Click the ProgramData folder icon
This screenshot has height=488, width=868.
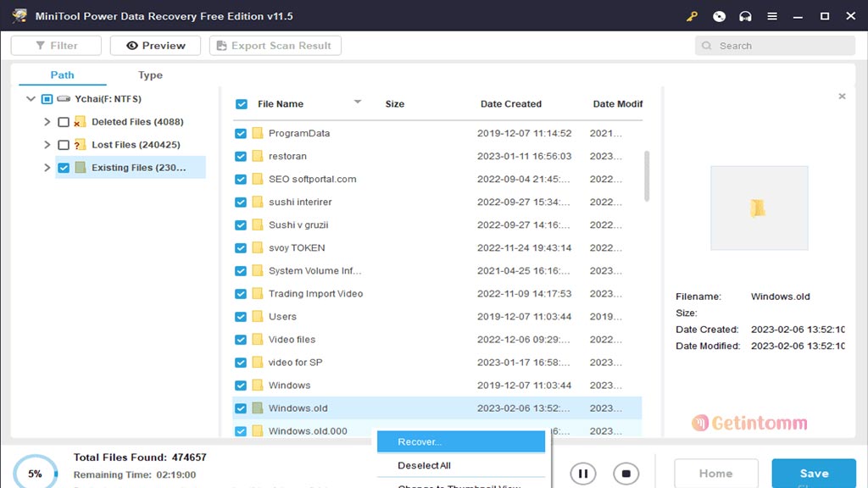[258, 133]
